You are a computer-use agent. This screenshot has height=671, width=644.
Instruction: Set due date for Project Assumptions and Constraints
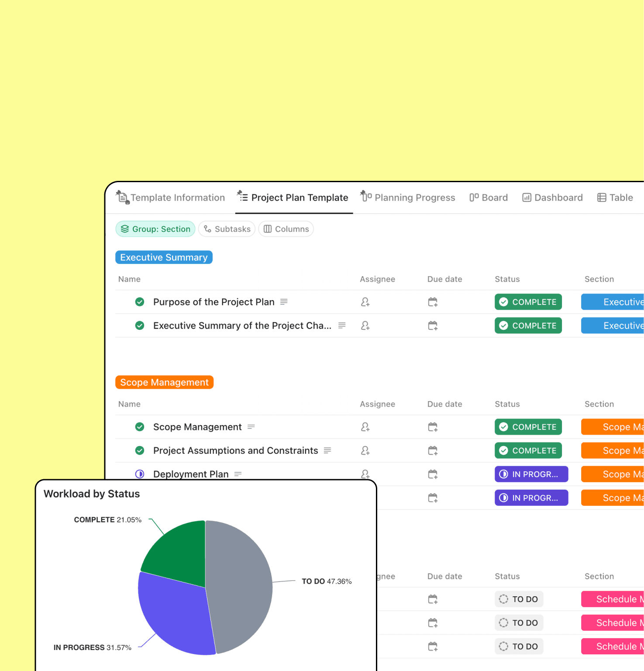[433, 450]
